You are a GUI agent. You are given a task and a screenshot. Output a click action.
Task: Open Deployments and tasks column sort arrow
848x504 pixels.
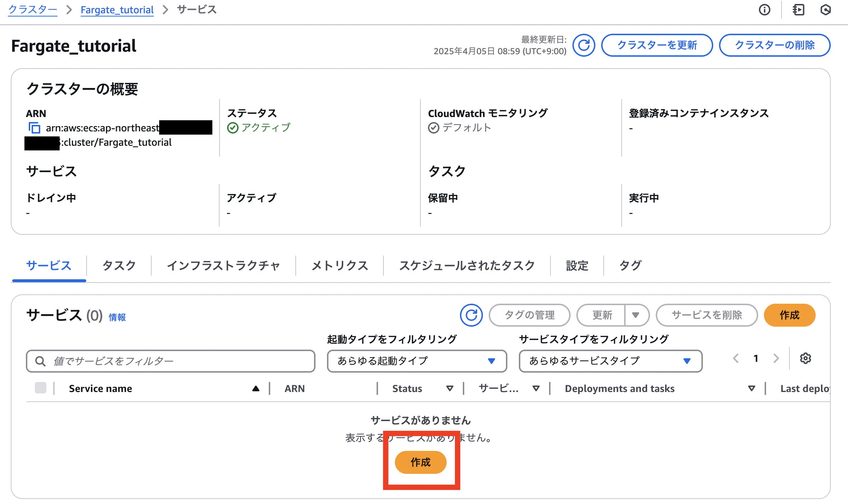point(751,388)
